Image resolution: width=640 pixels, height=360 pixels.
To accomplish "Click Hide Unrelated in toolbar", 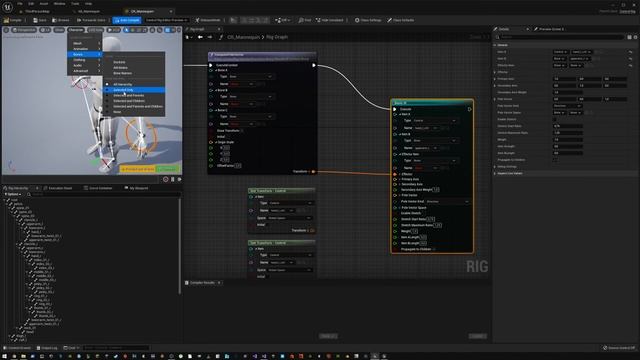I will 329,20.
